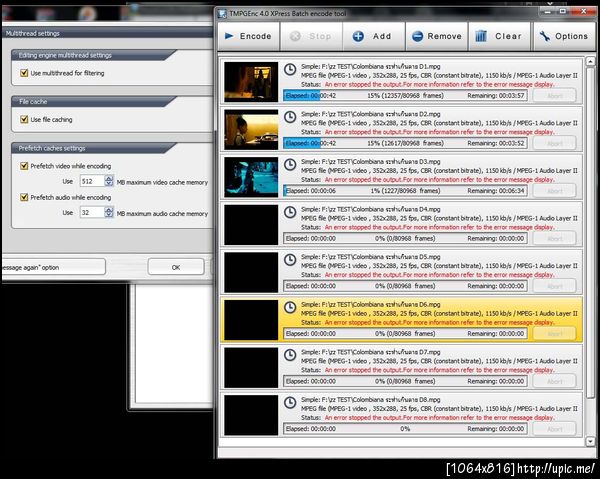The height and width of the screenshot is (479, 600).
Task: Toggle Use file caching checkbox
Action: tap(24, 119)
